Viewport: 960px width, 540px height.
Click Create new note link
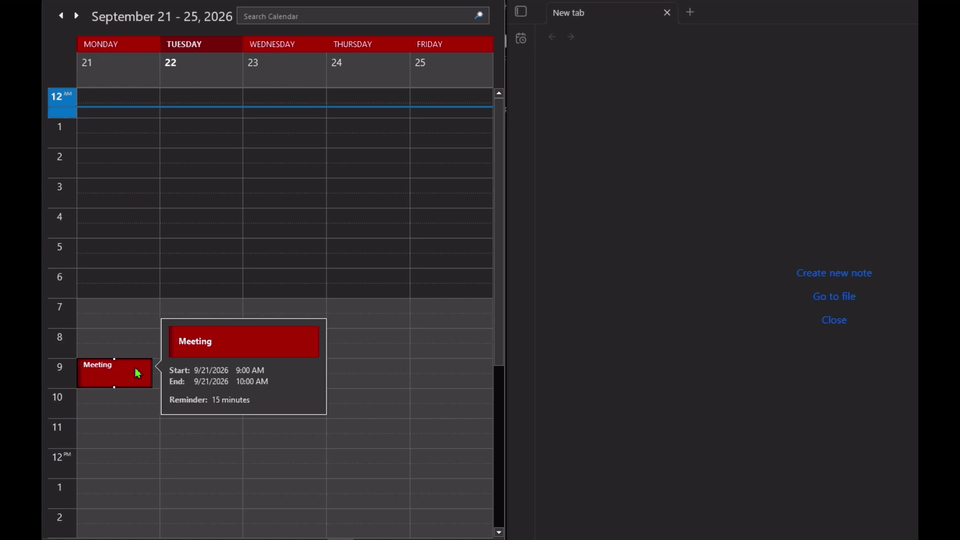pos(834,273)
